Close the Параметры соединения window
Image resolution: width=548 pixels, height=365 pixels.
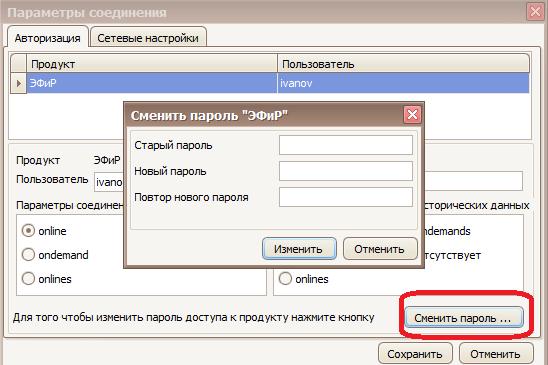pos(535,12)
